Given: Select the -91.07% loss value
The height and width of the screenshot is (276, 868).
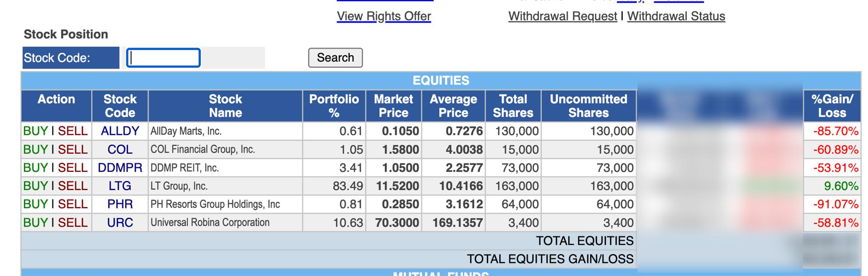Looking at the screenshot, I should point(835,204).
